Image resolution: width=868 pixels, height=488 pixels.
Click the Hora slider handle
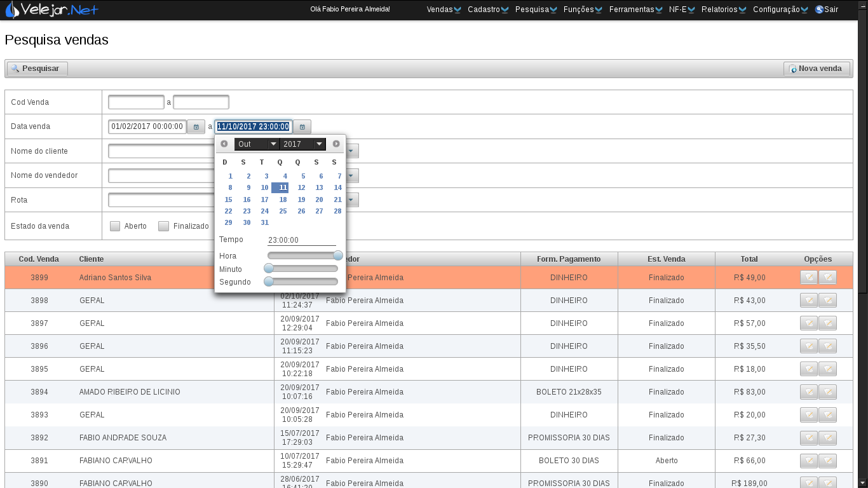(338, 255)
